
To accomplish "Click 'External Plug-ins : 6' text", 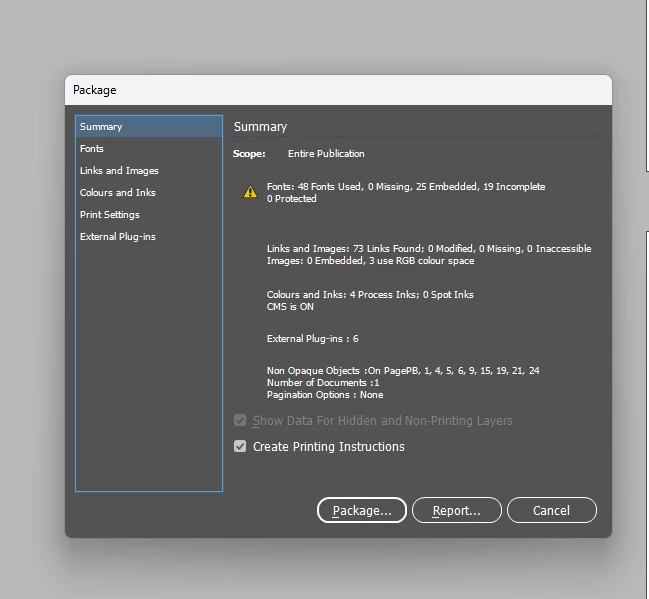I will coord(312,339).
